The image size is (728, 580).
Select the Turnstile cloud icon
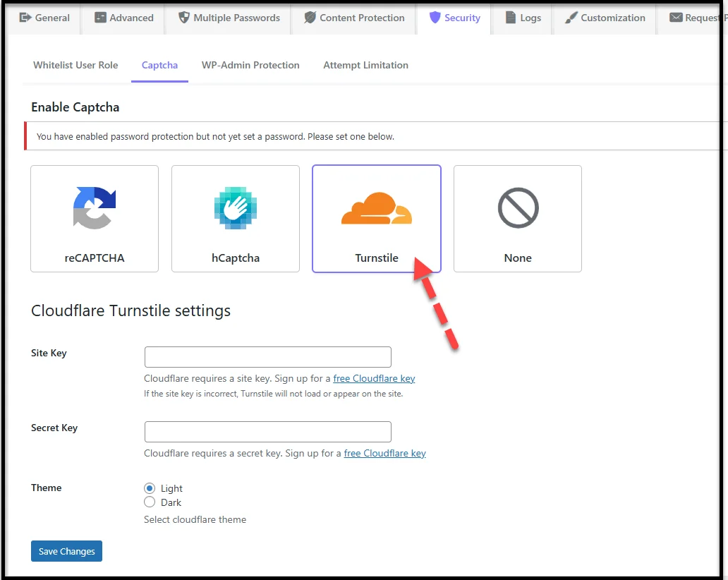[x=376, y=208]
